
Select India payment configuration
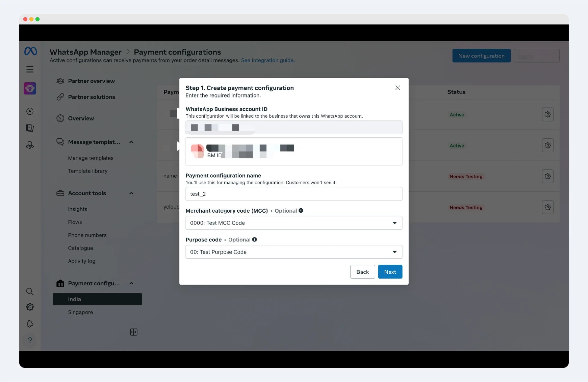click(97, 299)
